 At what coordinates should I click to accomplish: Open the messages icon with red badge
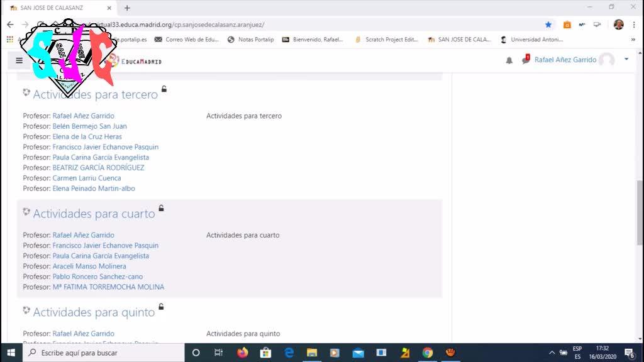(x=526, y=60)
